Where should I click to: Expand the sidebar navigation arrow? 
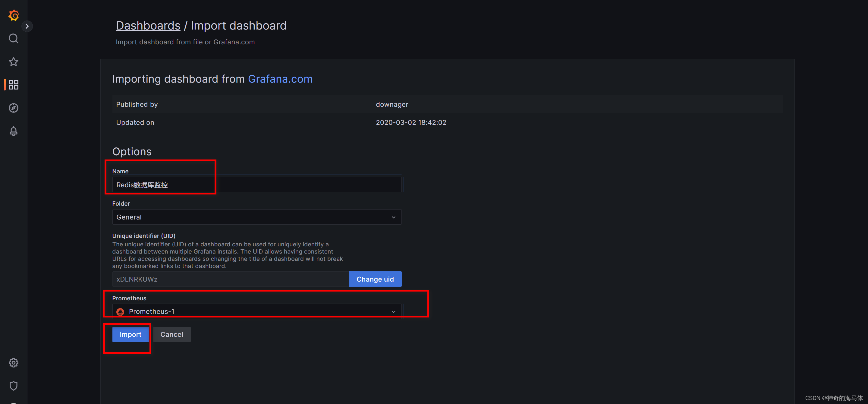[x=27, y=26]
